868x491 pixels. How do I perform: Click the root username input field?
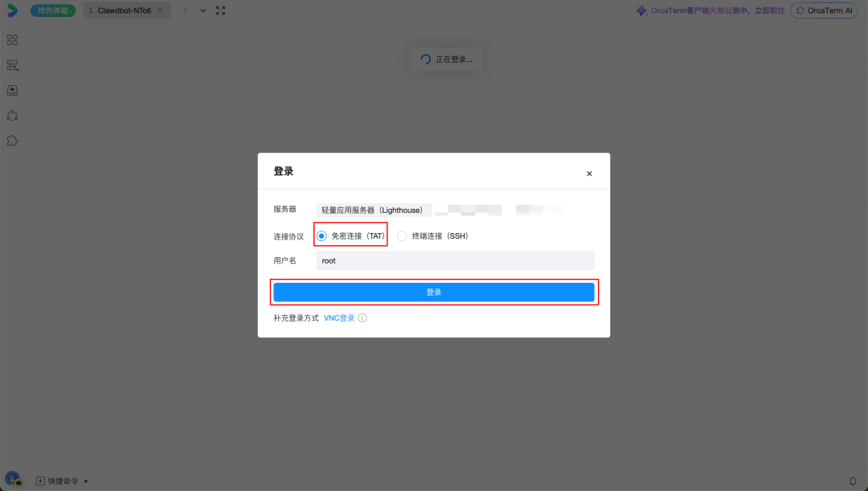[x=453, y=260]
